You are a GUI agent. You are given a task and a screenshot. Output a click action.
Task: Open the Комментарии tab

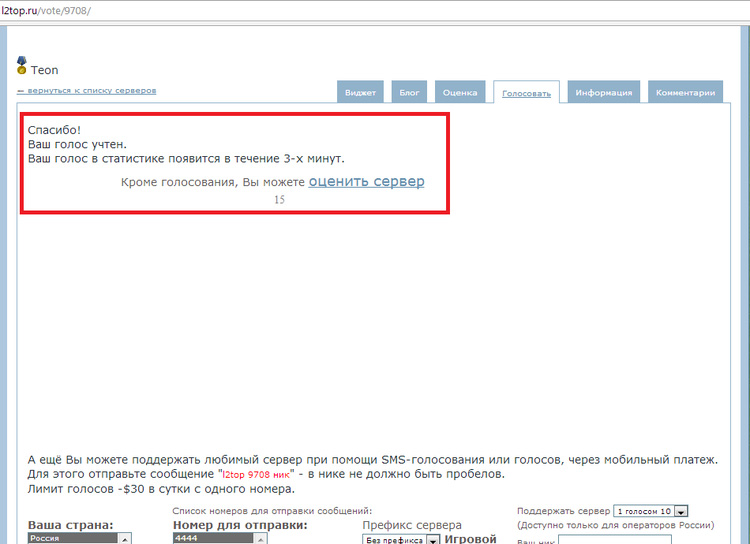(685, 92)
